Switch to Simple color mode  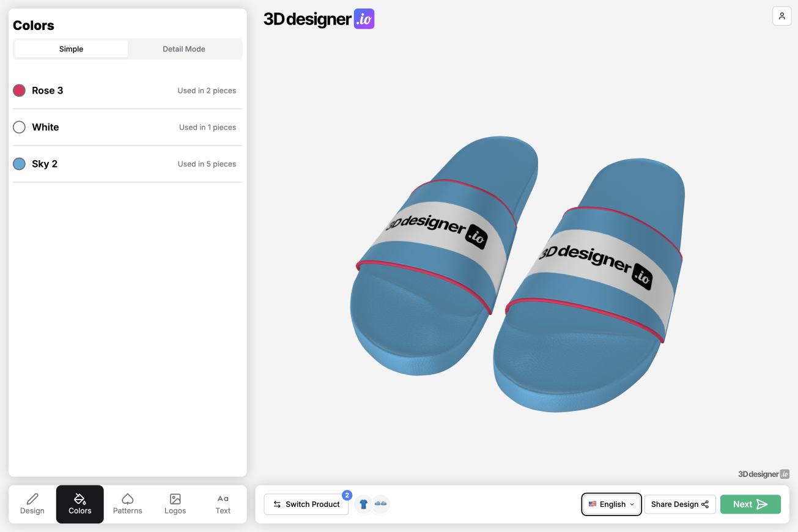point(72,49)
